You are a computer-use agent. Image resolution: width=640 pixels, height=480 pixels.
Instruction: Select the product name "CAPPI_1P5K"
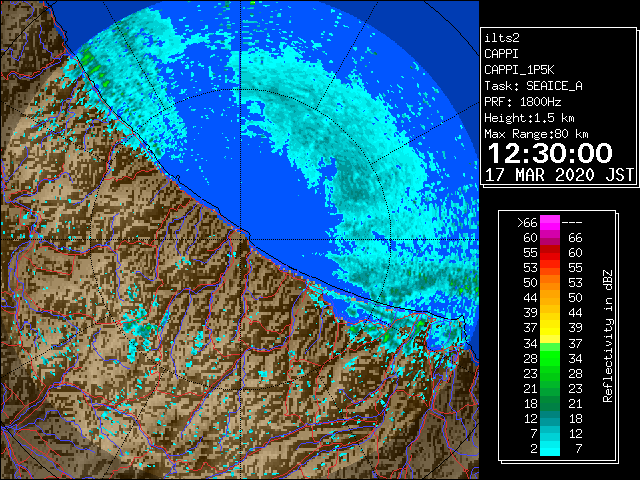click(519, 70)
